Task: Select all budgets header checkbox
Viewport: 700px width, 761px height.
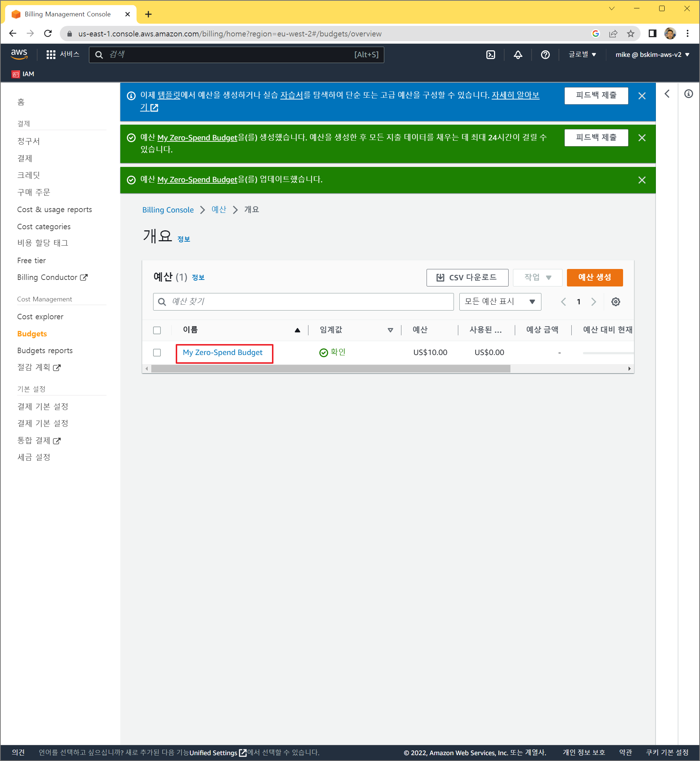Action: point(157,330)
